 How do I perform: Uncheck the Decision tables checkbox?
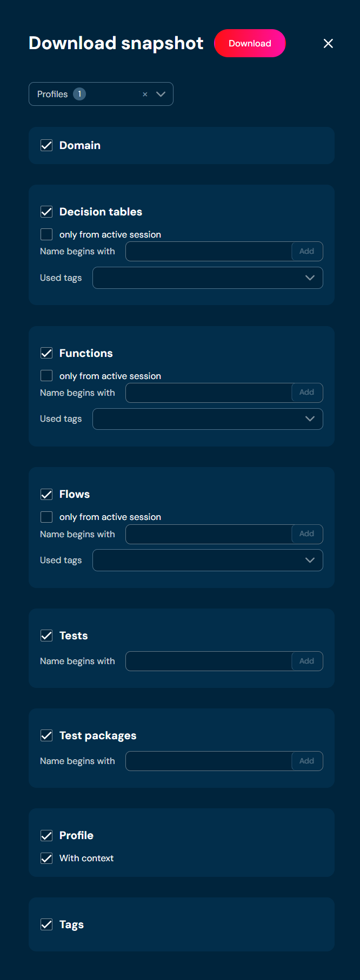click(x=46, y=212)
